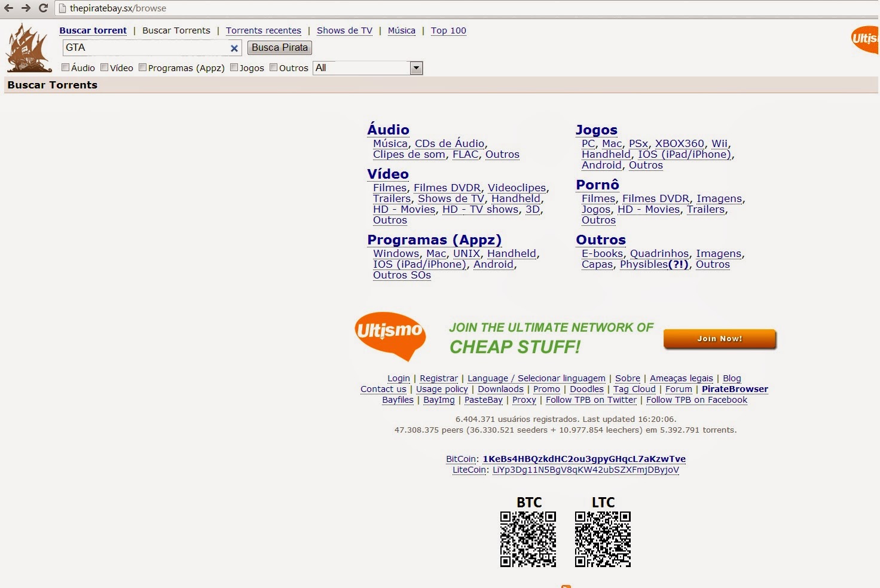Open the PirateBrowser link

point(735,389)
